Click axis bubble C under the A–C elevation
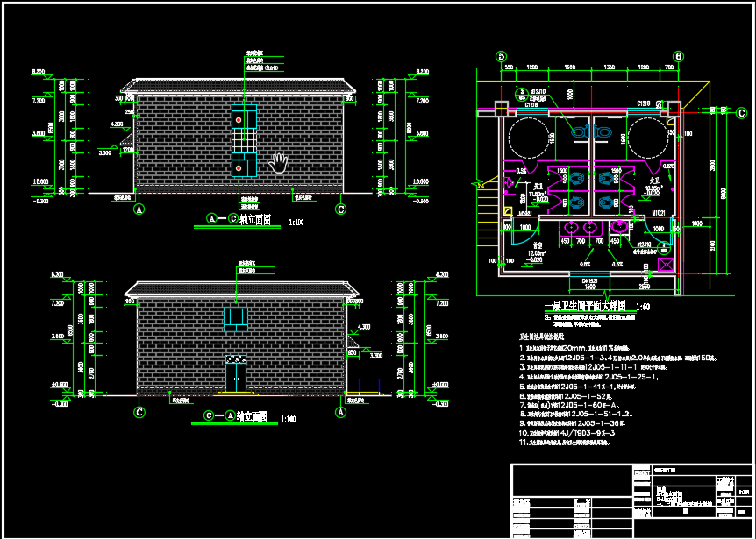 [x=341, y=209]
